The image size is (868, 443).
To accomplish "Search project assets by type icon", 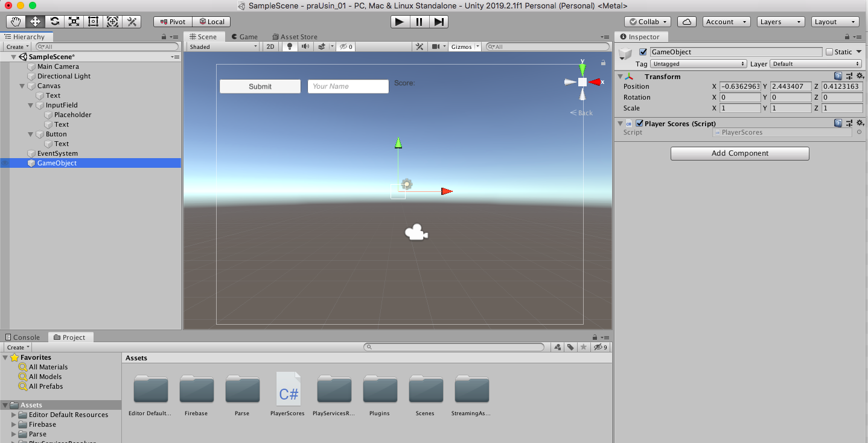I will pyautogui.click(x=558, y=347).
